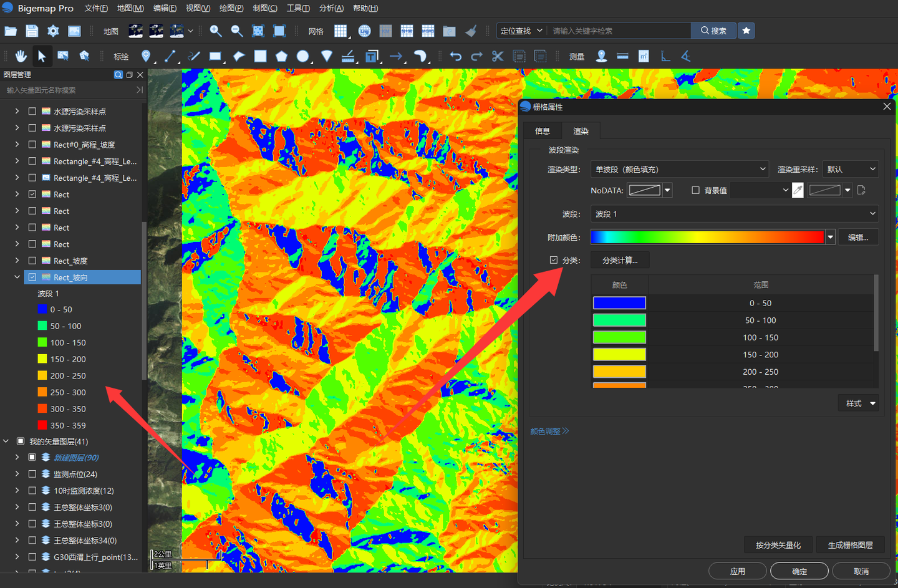This screenshot has height=588, width=898.
Task: Open the NoDATA color dropdown arrow
Action: [667, 190]
